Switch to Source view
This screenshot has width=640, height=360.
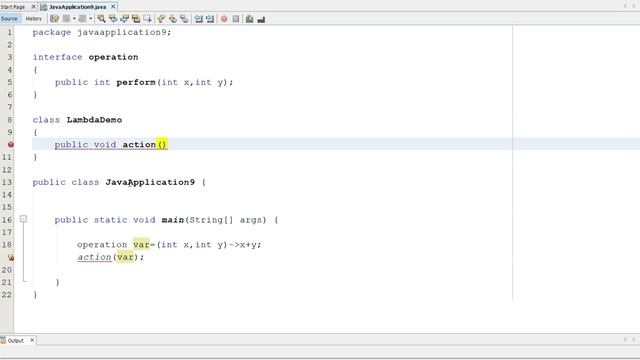tap(9, 19)
